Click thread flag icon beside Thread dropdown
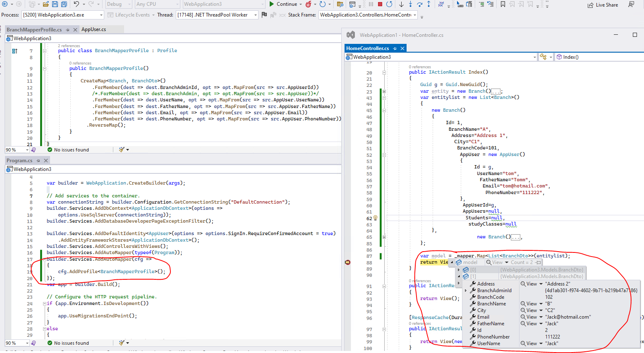Image resolution: width=644 pixels, height=353 pixels. pyautogui.click(x=264, y=14)
